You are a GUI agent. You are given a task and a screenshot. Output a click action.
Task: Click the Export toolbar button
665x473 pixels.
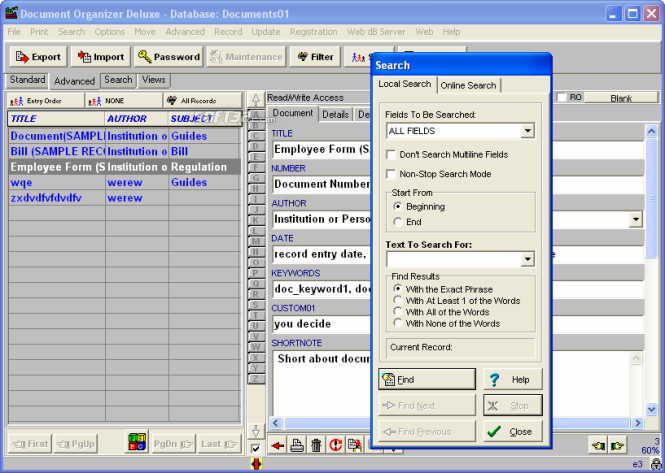[38, 57]
